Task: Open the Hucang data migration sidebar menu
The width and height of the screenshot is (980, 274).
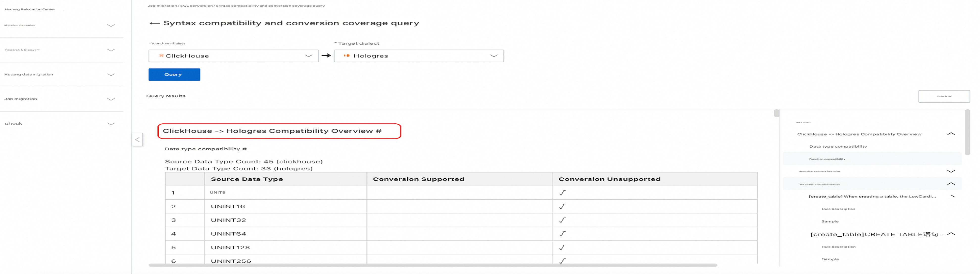Action: [62, 75]
